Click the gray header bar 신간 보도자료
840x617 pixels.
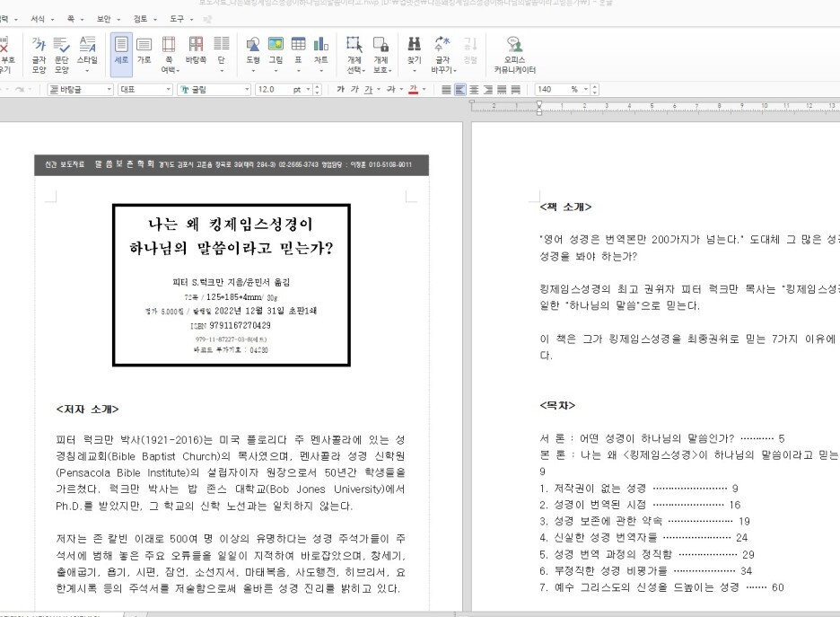[232, 164]
